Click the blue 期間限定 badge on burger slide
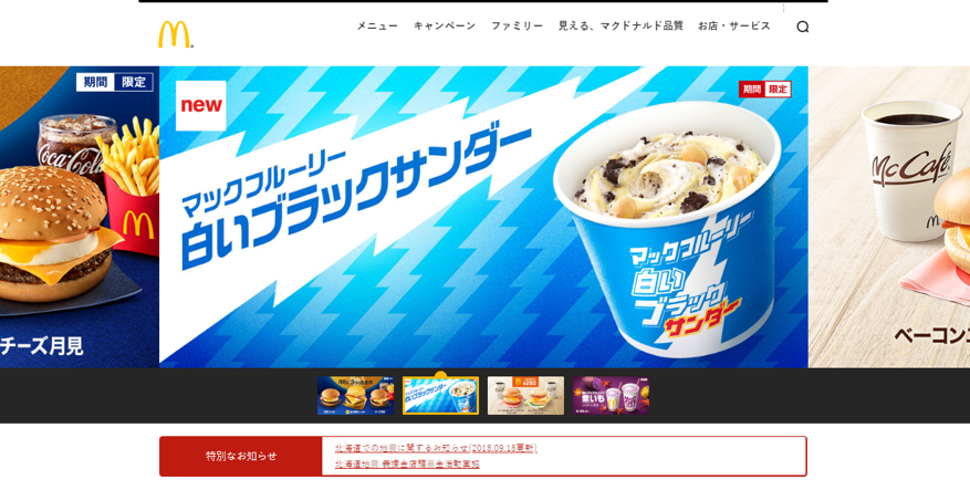The height and width of the screenshot is (490, 970). pyautogui.click(x=114, y=82)
